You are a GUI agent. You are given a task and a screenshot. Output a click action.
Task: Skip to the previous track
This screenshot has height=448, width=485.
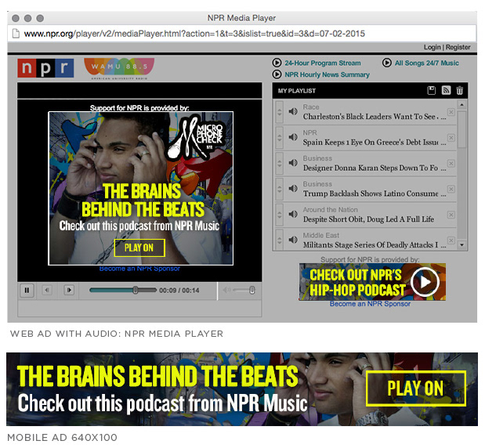point(47,290)
